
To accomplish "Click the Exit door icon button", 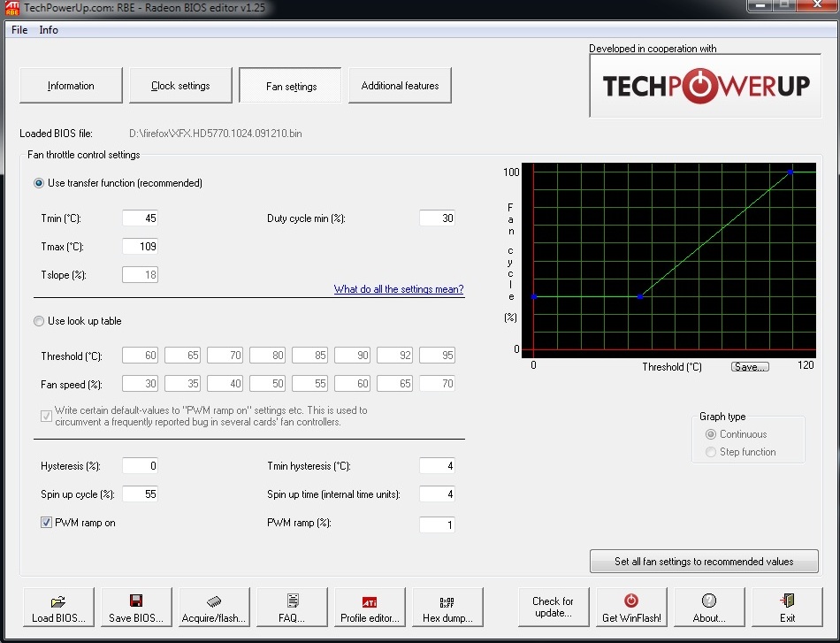I will (787, 607).
